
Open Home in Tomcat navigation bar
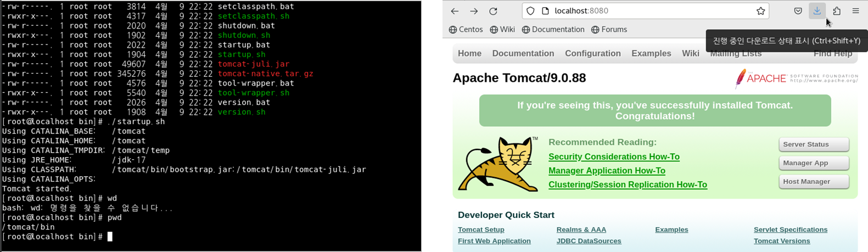[x=469, y=53]
